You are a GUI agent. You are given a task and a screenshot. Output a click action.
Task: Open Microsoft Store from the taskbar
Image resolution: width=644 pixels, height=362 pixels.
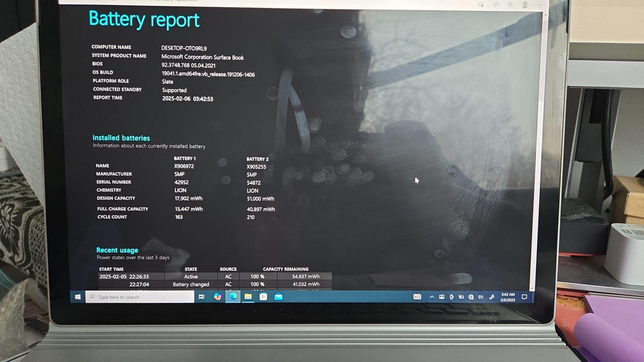(x=263, y=297)
